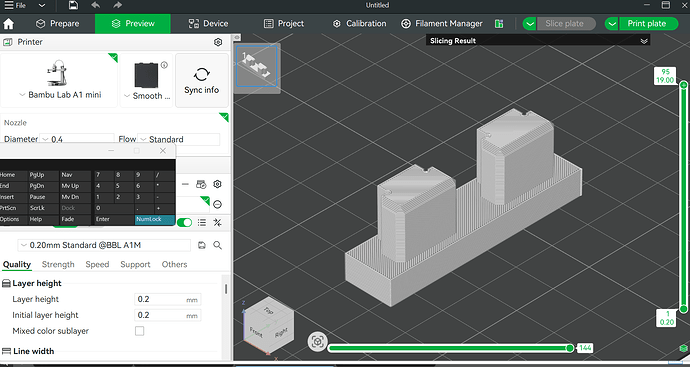Click the icon right of Filament Manager
The image size is (690, 367).
point(499,24)
